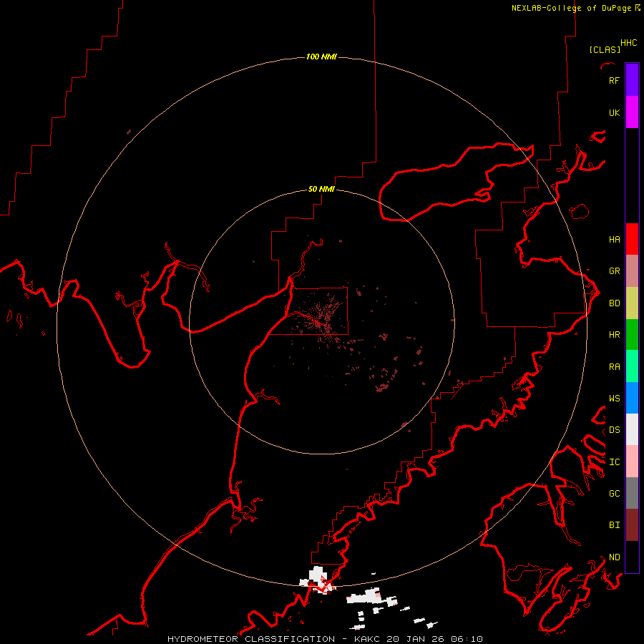Click the 'BD' legend label

(x=615, y=303)
